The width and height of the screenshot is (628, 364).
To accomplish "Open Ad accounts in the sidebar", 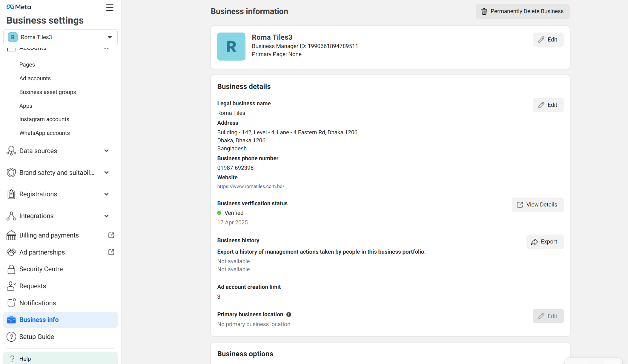I will pyautogui.click(x=35, y=78).
